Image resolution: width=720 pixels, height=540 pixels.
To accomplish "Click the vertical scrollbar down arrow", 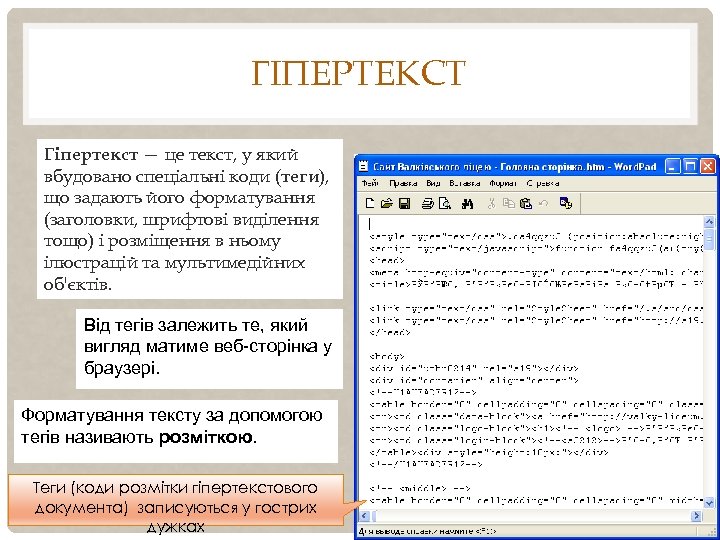I will (x=709, y=502).
